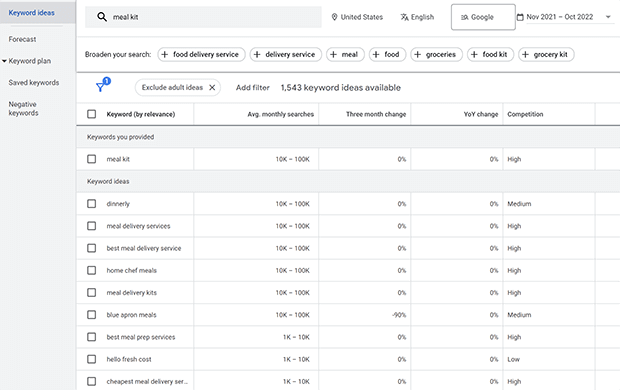
Task: Click the 'meal kit' search field
Action: [203, 17]
